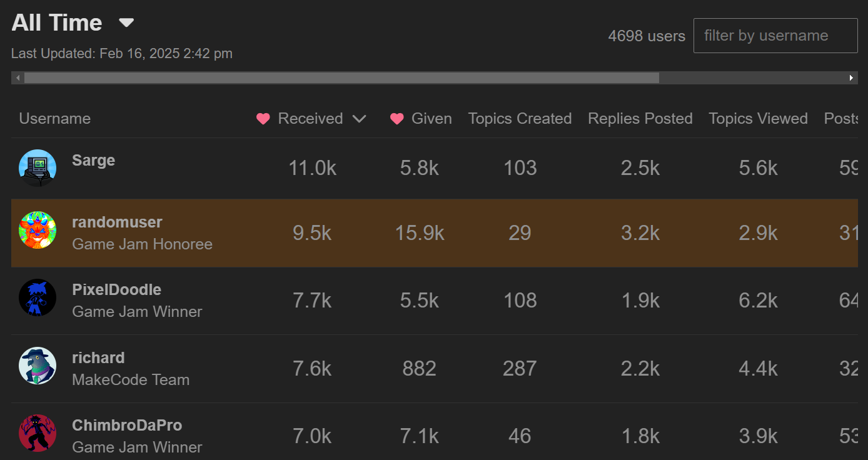This screenshot has height=460, width=868.
Task: Click the scrollbar right arrow
Action: point(851,78)
